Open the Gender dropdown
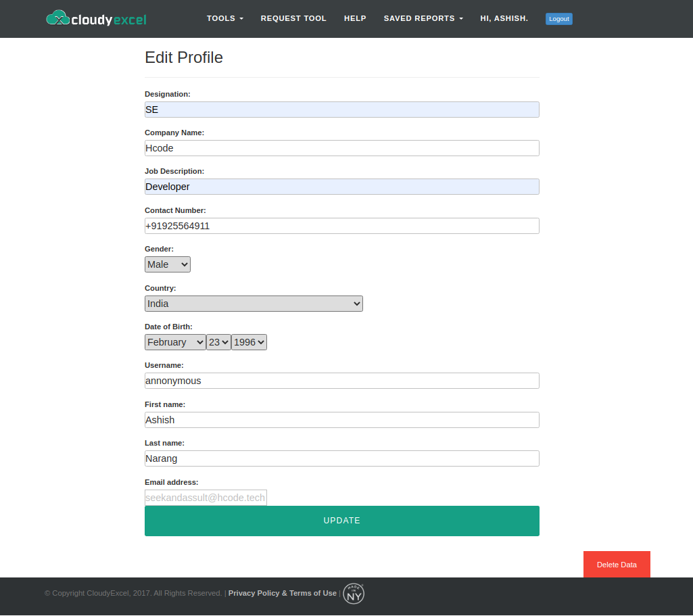The image size is (693, 616). point(168,264)
